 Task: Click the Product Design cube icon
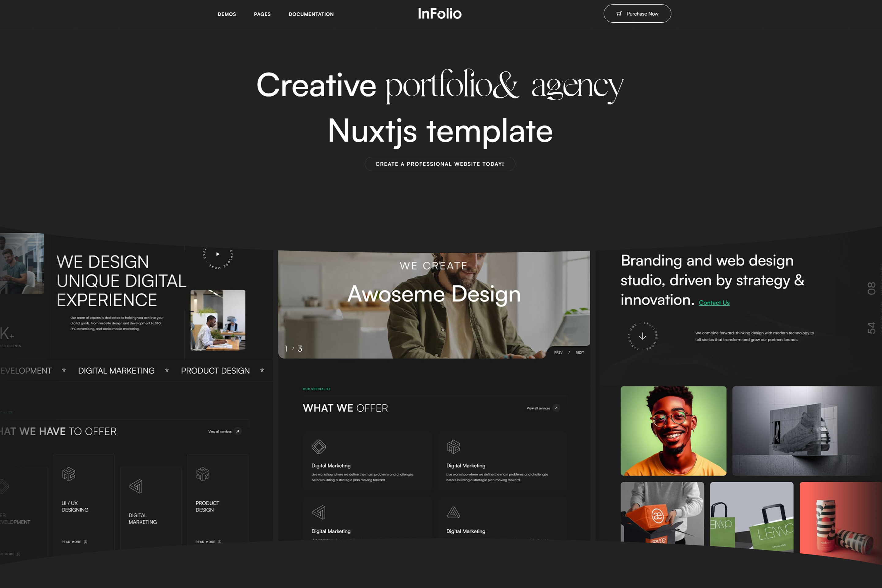tap(202, 474)
